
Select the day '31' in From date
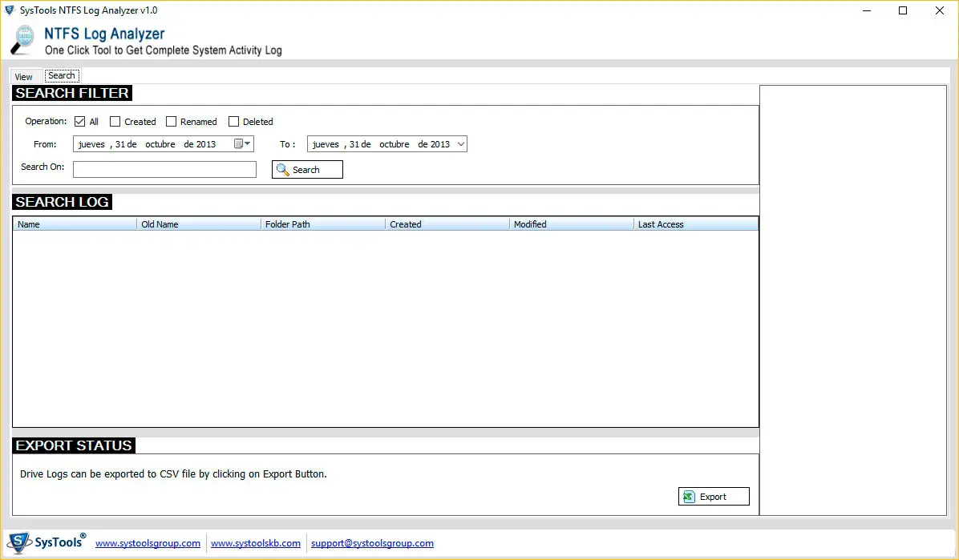(120, 144)
